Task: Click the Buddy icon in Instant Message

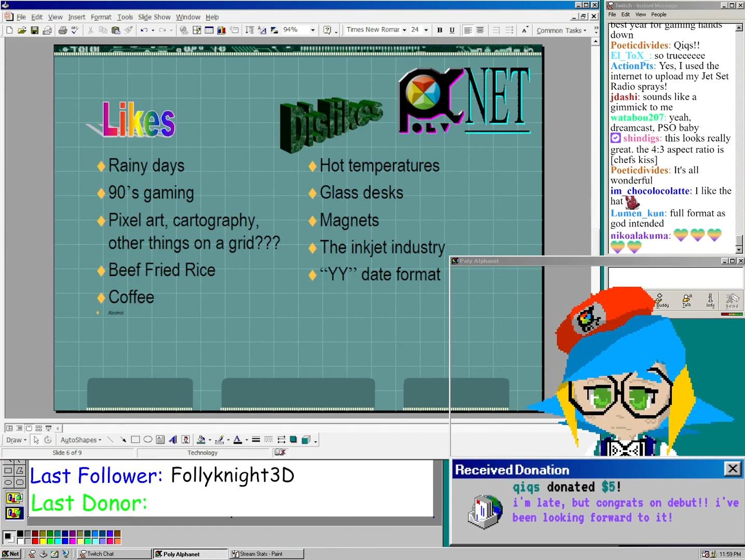Action: (662, 301)
